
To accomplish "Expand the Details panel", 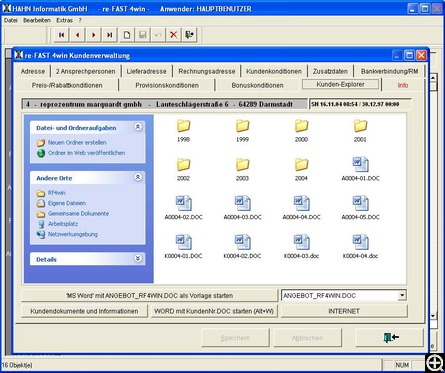I will click(138, 259).
